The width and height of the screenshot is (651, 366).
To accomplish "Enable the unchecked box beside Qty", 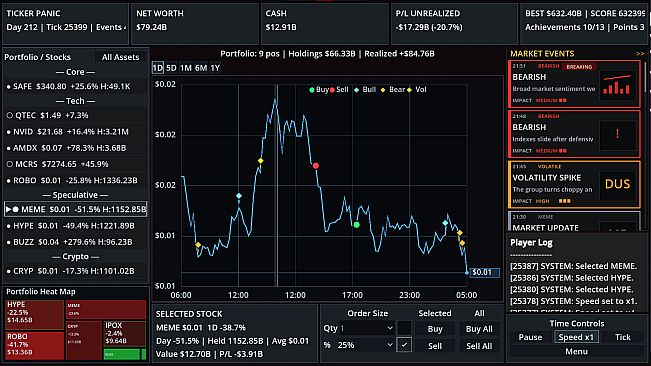I will [x=404, y=328].
